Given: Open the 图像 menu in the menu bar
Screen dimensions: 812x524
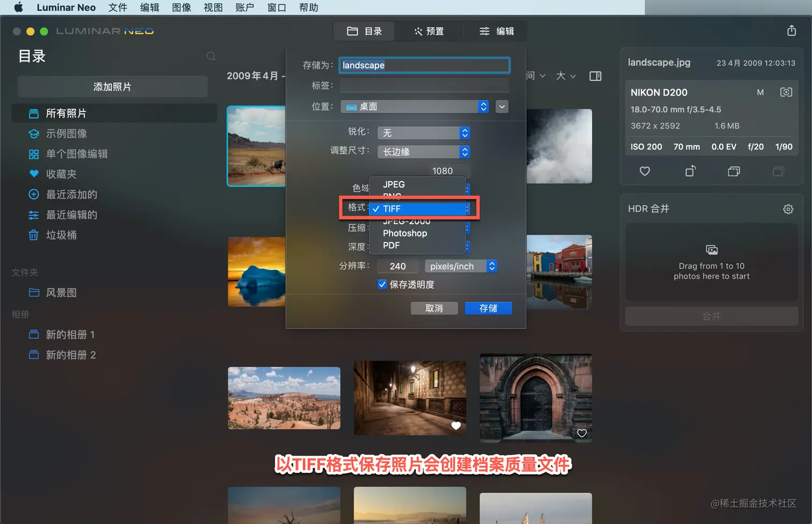Looking at the screenshot, I should pyautogui.click(x=182, y=8).
